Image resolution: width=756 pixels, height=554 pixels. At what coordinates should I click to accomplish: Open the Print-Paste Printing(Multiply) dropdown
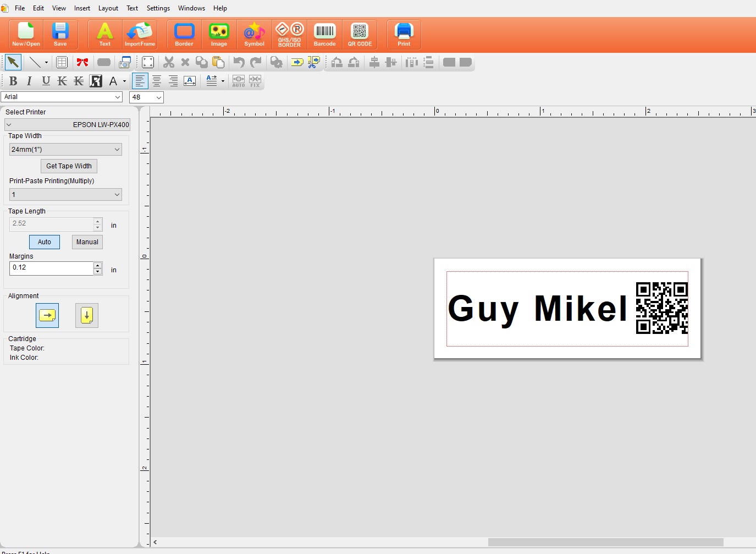65,195
